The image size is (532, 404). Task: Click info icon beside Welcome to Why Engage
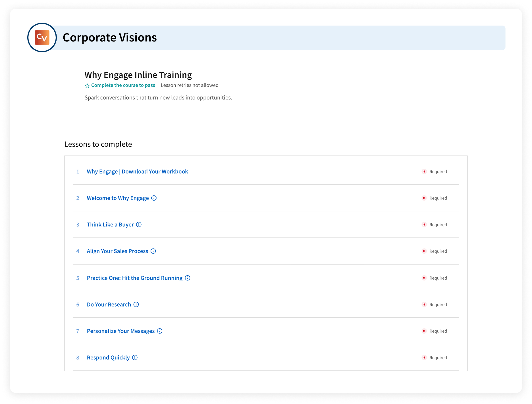[154, 198]
